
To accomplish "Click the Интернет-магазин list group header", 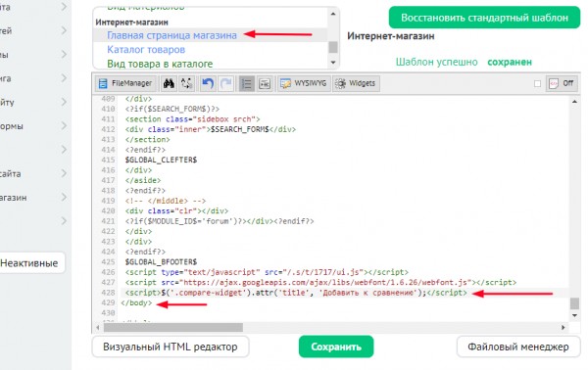I will (131, 23).
